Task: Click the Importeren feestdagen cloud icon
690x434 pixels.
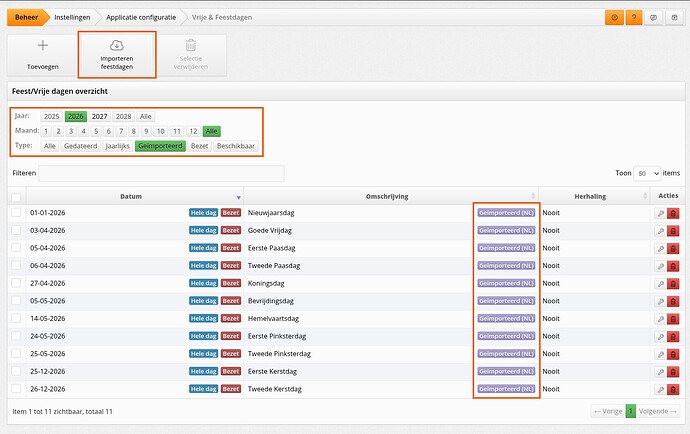Action: [116, 45]
